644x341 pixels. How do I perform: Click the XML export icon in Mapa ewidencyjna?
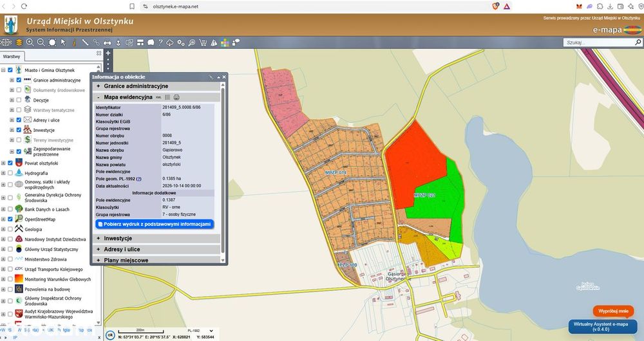[x=158, y=97]
